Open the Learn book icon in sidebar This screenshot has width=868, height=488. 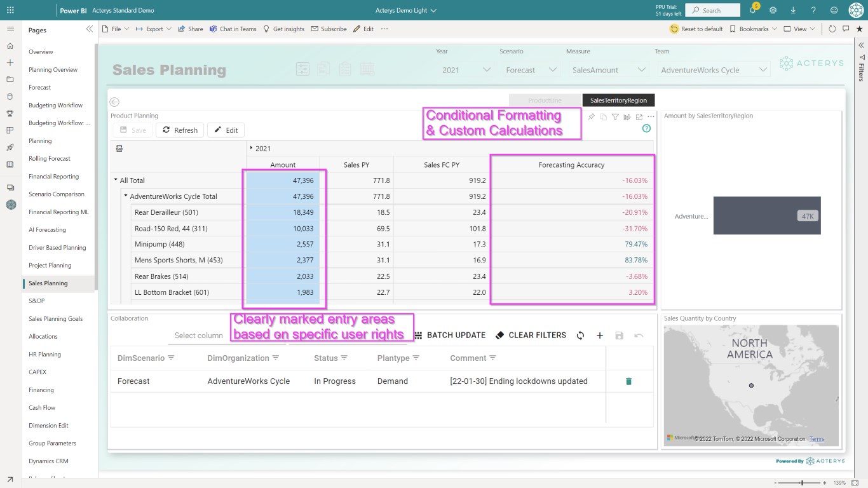[x=10, y=164]
